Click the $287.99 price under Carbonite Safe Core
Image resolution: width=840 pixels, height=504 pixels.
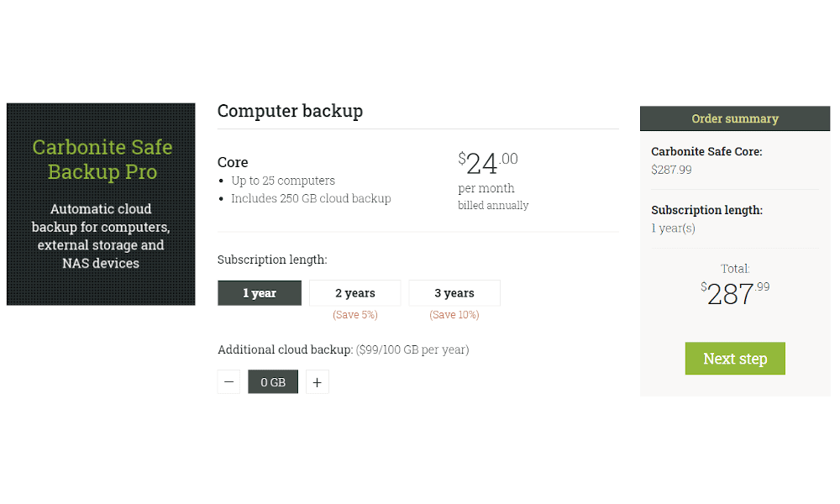coord(669,169)
